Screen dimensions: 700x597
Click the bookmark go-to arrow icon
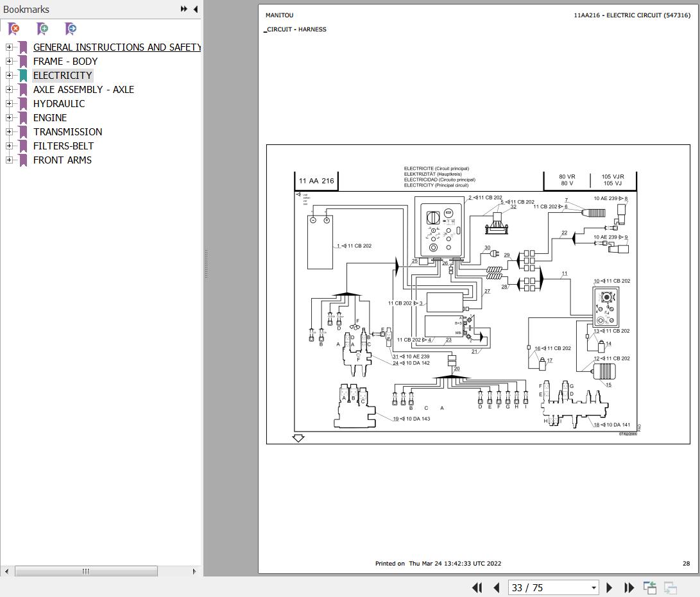coord(71,29)
